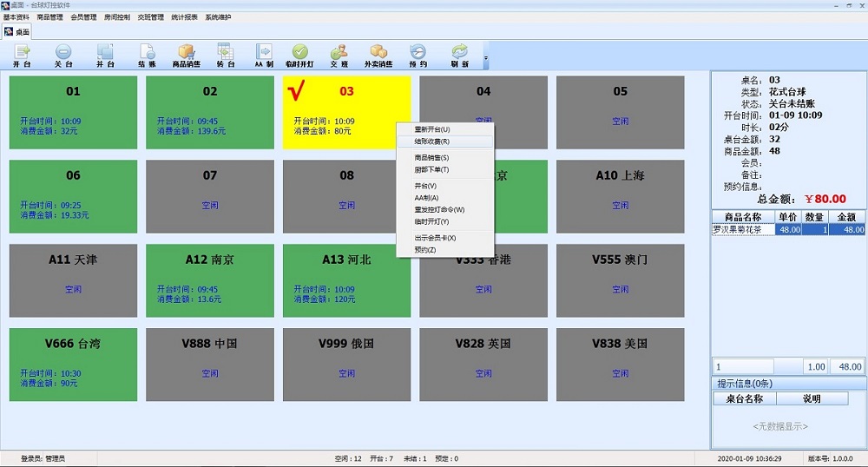Select table V828 英国 tile
Viewport: 868px width, 467px height.
click(x=483, y=365)
